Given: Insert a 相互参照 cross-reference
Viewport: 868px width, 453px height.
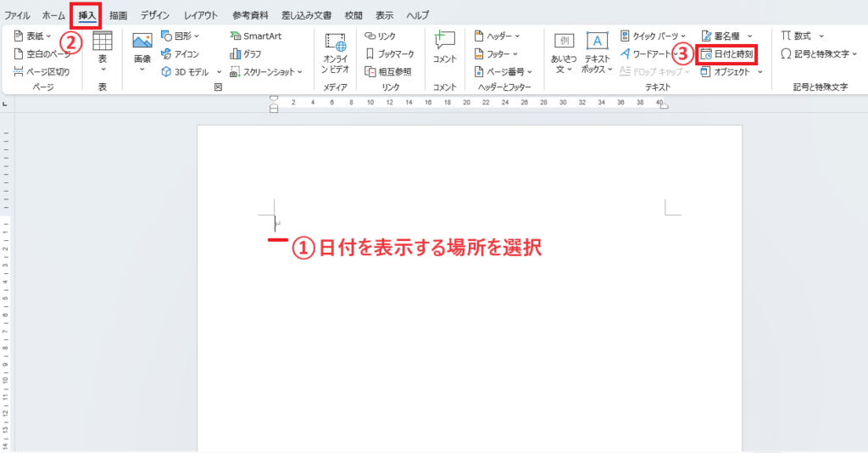Looking at the screenshot, I should [388, 71].
